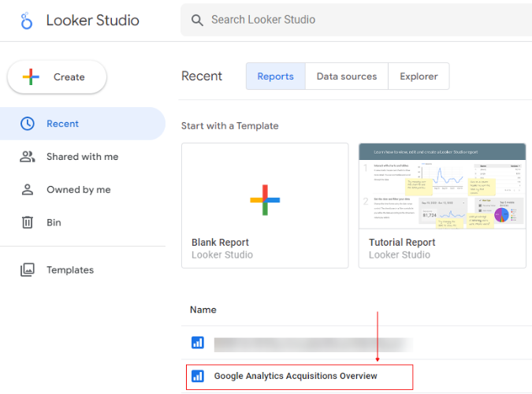The width and height of the screenshot is (532, 394).
Task: Open Owned by me section
Action: [x=83, y=189]
